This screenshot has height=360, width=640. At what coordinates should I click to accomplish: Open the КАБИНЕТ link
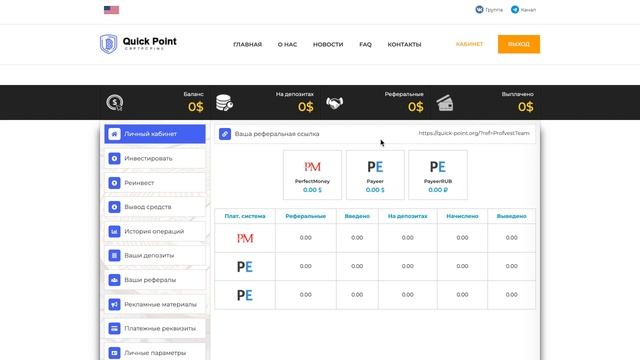point(469,44)
